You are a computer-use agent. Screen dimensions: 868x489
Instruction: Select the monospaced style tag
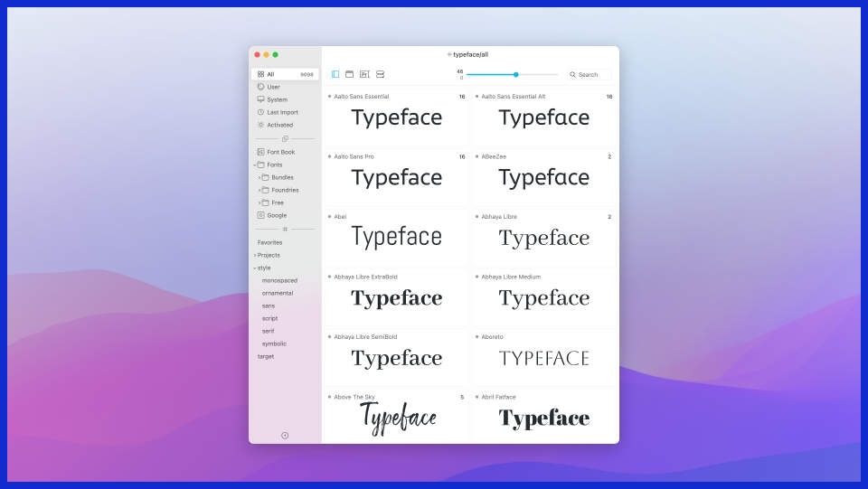coord(279,280)
